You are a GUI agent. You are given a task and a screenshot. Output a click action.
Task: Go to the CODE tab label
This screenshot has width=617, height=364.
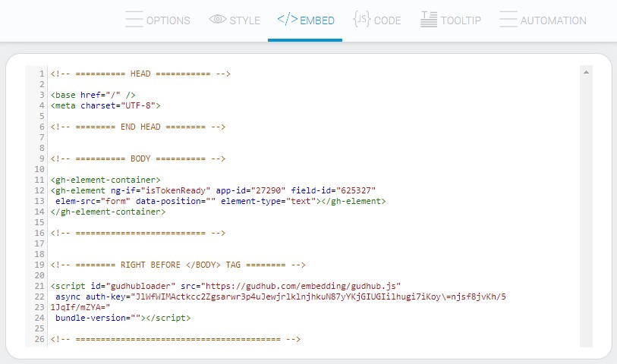point(388,20)
